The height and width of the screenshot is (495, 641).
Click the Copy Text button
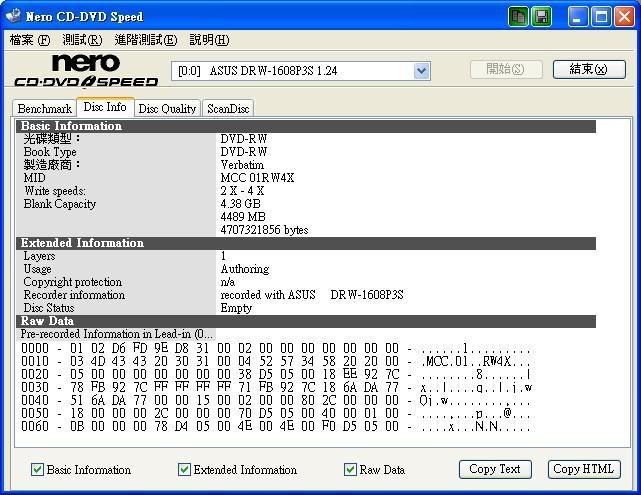(495, 469)
